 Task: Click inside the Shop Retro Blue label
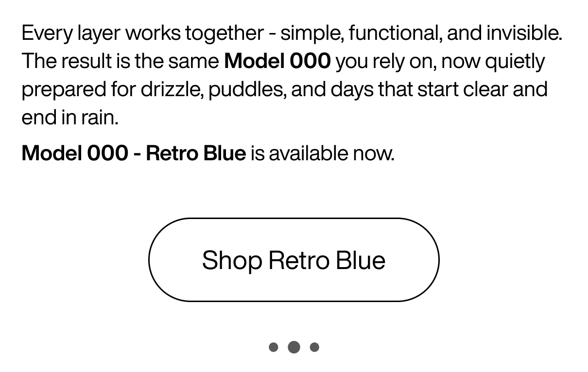point(294,260)
